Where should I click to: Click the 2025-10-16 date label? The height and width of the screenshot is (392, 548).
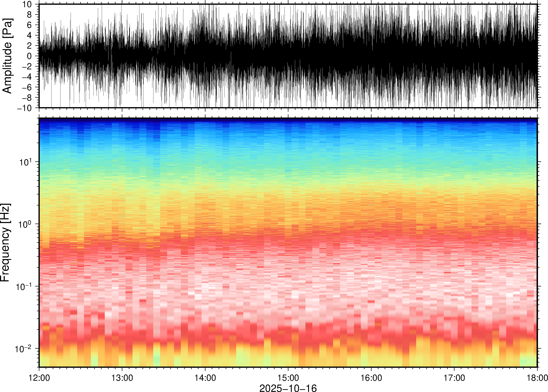point(288,388)
